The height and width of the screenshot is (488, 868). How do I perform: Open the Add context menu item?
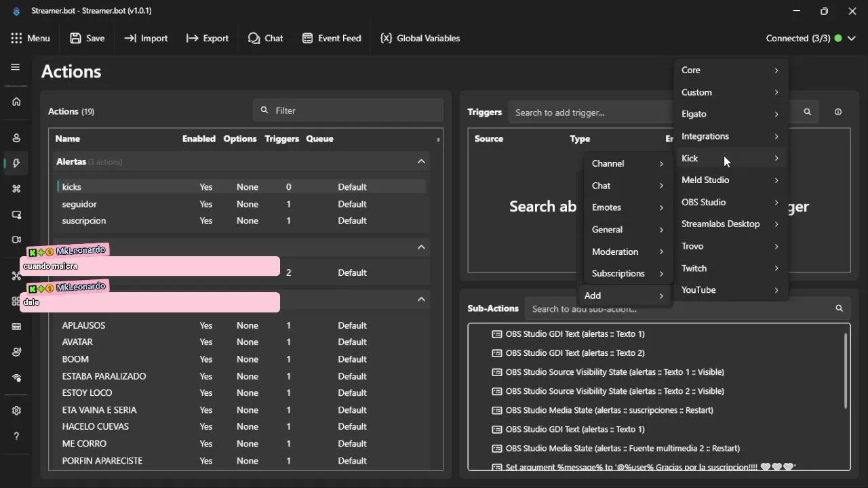[x=624, y=296]
